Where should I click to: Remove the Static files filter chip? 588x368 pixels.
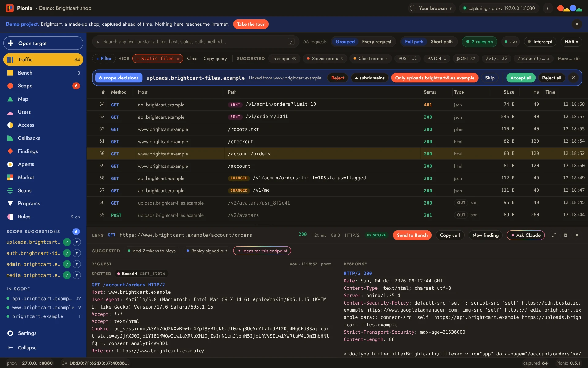[x=178, y=59]
